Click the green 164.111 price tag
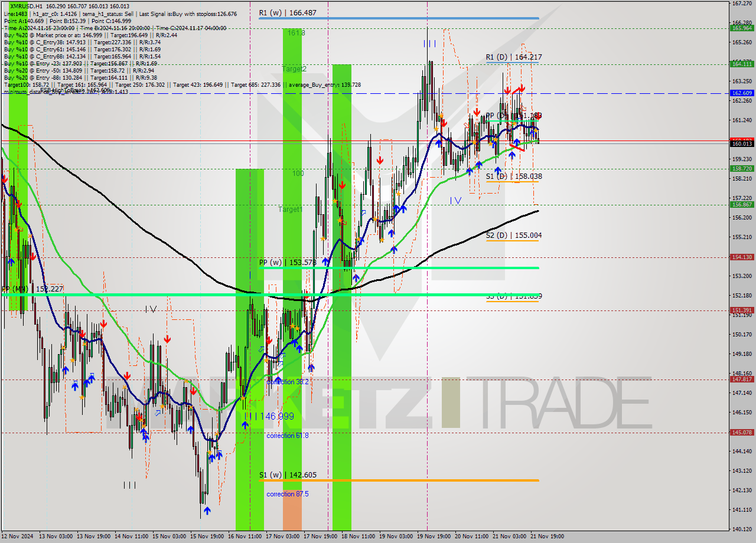The image size is (756, 543). click(742, 64)
